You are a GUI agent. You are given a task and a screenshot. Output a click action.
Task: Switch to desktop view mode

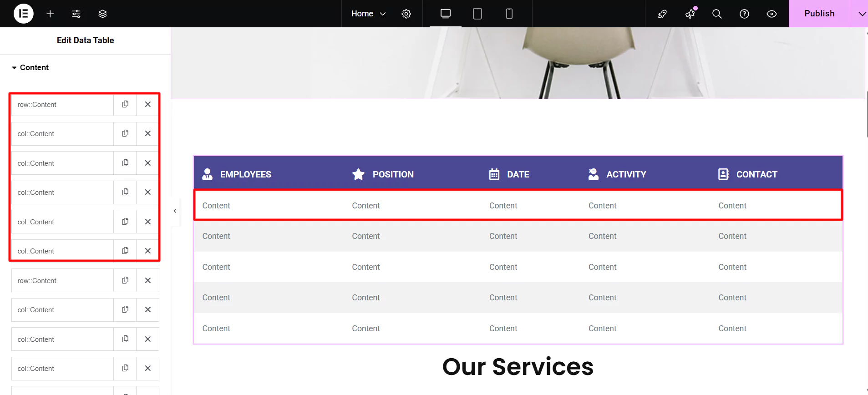tap(446, 14)
